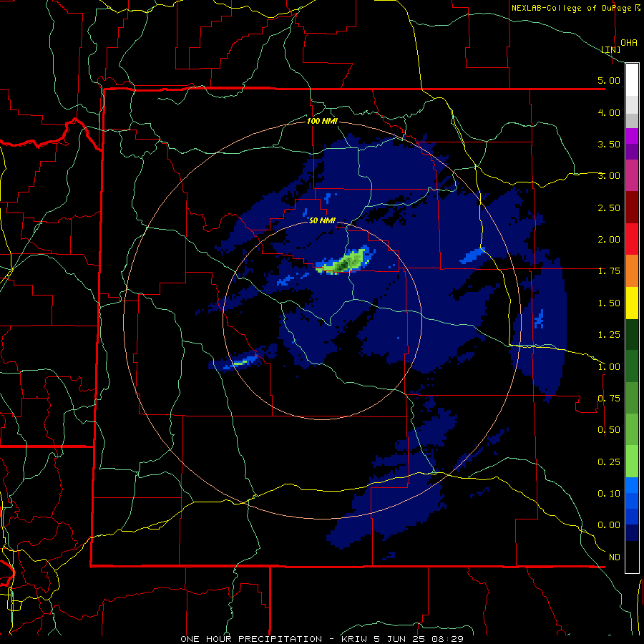Pick the bright red legend swatch
The height and width of the screenshot is (644, 644).
[632, 239]
